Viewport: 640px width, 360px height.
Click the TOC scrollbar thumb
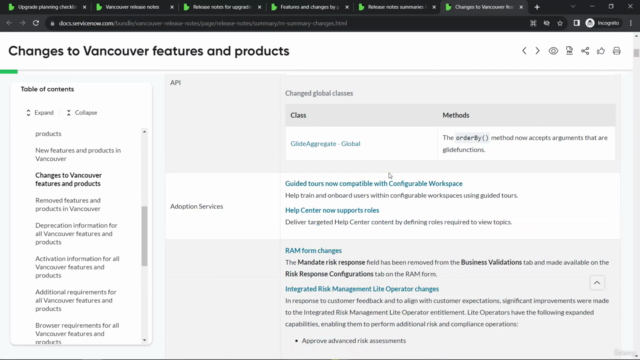tap(144, 236)
